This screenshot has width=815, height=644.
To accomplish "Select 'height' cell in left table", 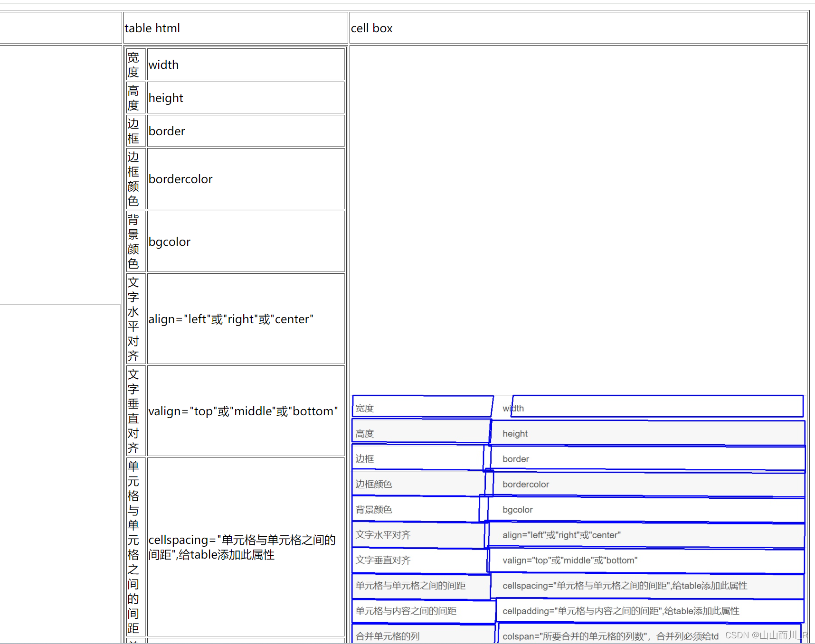I will (246, 98).
